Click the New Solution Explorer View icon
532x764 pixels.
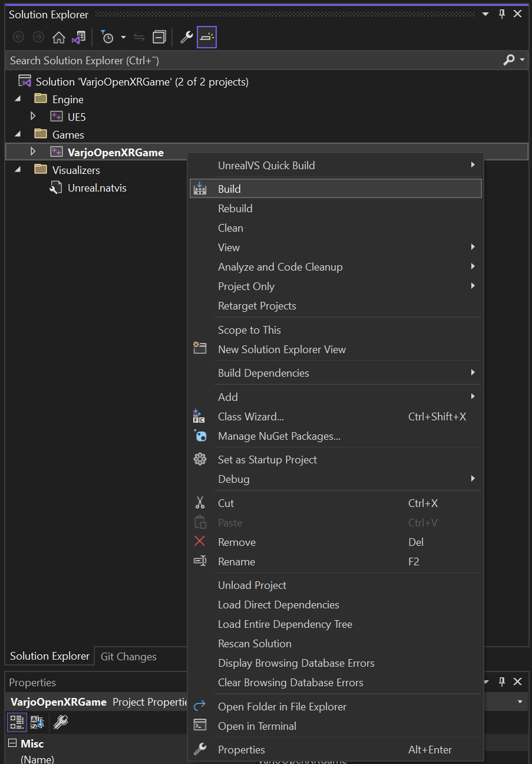(200, 349)
